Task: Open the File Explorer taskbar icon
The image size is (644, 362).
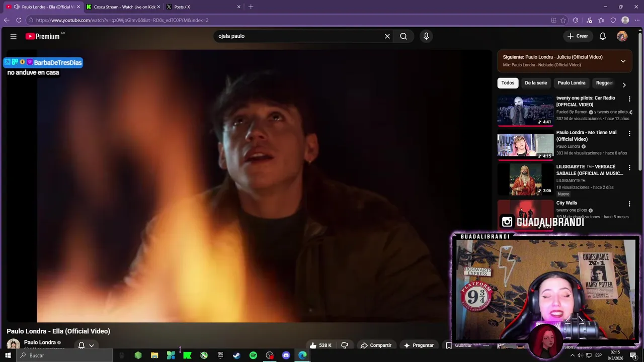Action: click(154, 355)
